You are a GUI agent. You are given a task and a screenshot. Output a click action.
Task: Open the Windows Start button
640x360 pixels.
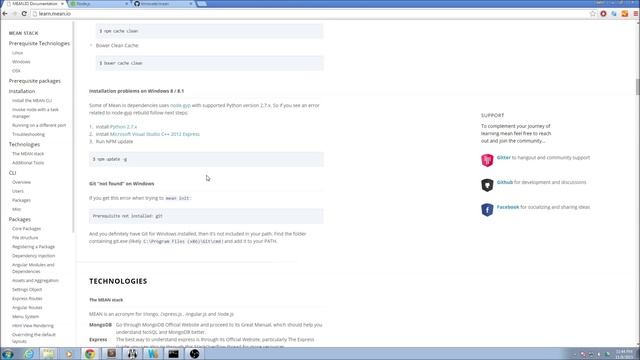pyautogui.click(x=8, y=354)
